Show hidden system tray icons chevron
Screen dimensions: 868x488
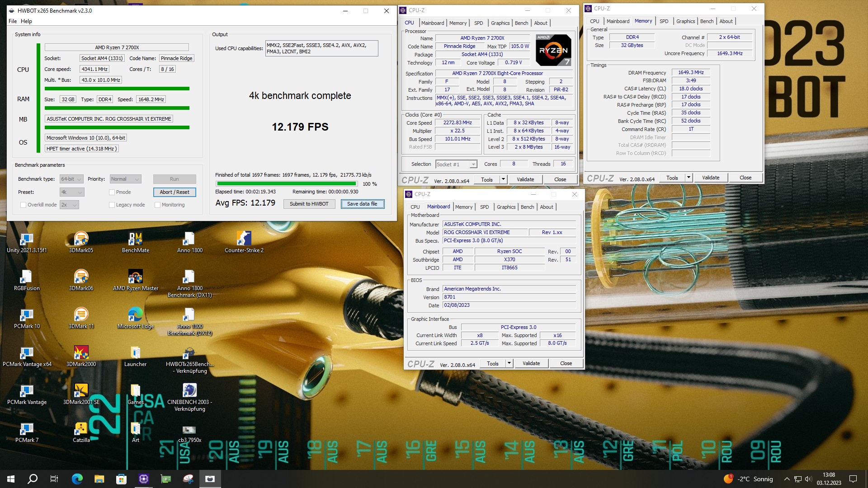click(787, 479)
